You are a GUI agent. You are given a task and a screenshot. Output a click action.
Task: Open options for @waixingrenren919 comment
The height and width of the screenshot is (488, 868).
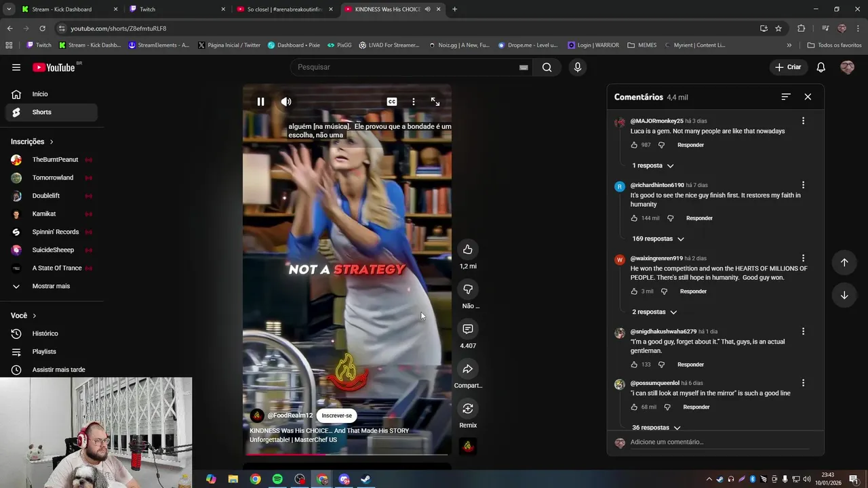803,258
